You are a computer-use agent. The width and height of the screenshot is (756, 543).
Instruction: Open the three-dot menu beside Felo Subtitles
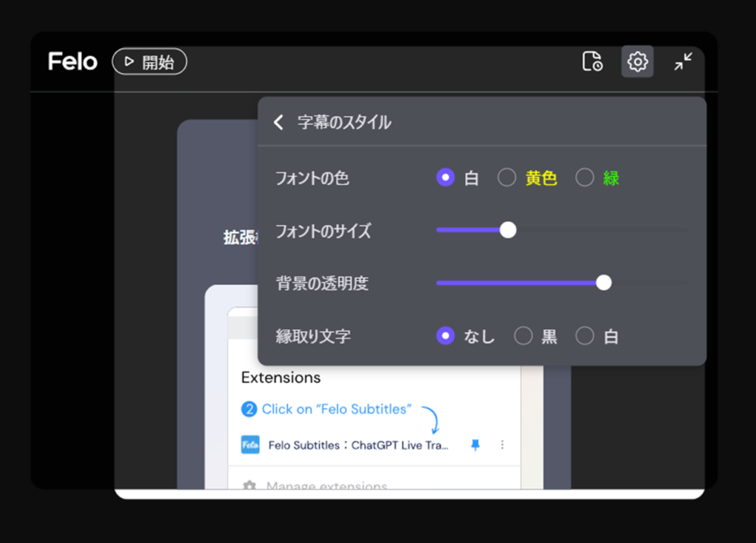503,445
